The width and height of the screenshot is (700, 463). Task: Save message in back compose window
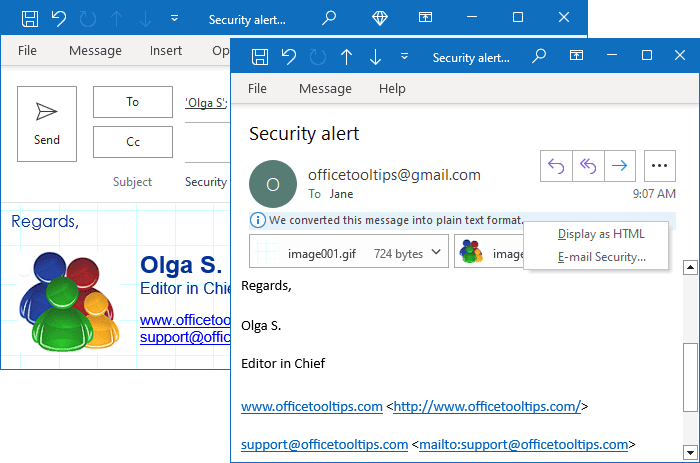(x=30, y=19)
